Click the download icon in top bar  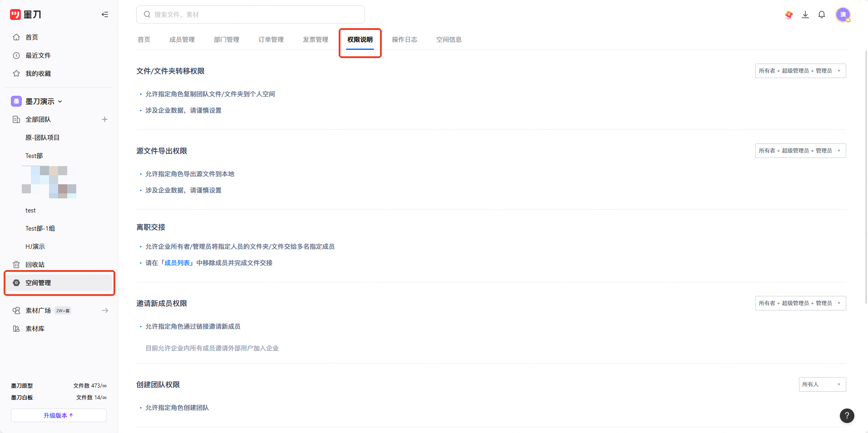coord(805,15)
